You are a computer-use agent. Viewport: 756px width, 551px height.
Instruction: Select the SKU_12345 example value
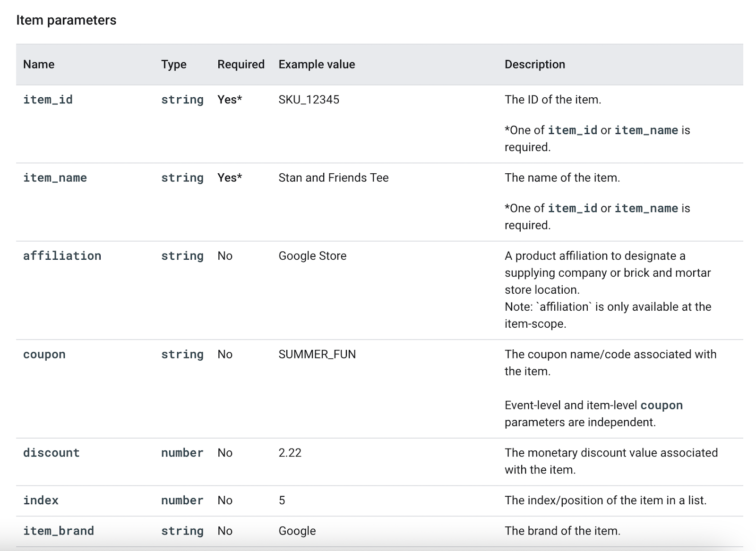pyautogui.click(x=309, y=100)
